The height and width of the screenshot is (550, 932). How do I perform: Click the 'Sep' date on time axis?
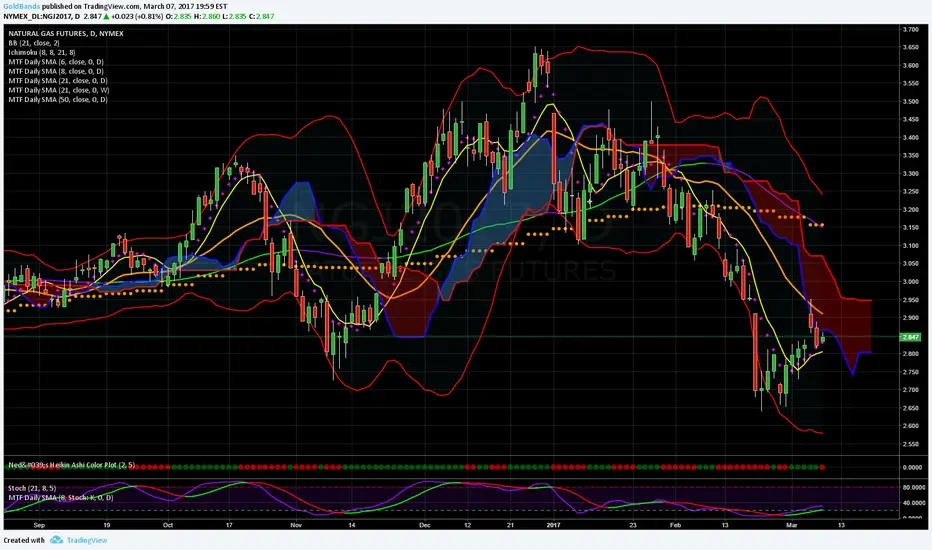[39, 525]
